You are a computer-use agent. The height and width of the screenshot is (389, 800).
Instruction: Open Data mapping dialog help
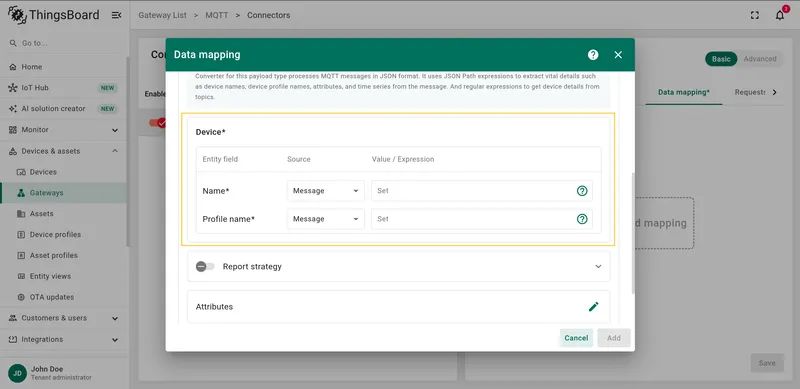coord(593,55)
